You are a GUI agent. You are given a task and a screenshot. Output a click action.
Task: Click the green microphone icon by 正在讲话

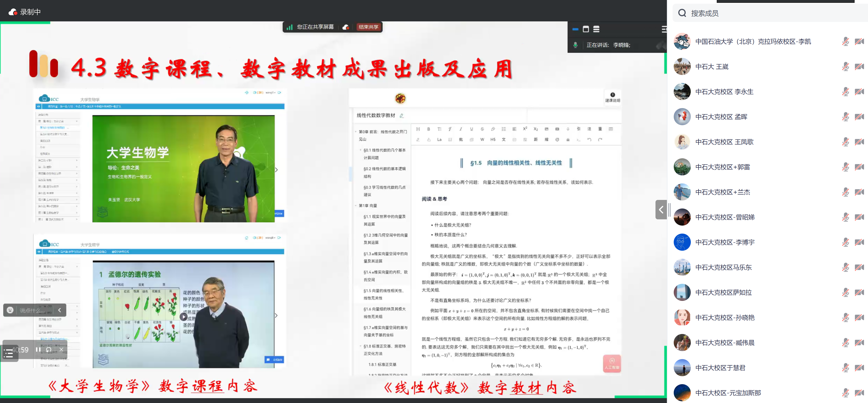coord(575,45)
